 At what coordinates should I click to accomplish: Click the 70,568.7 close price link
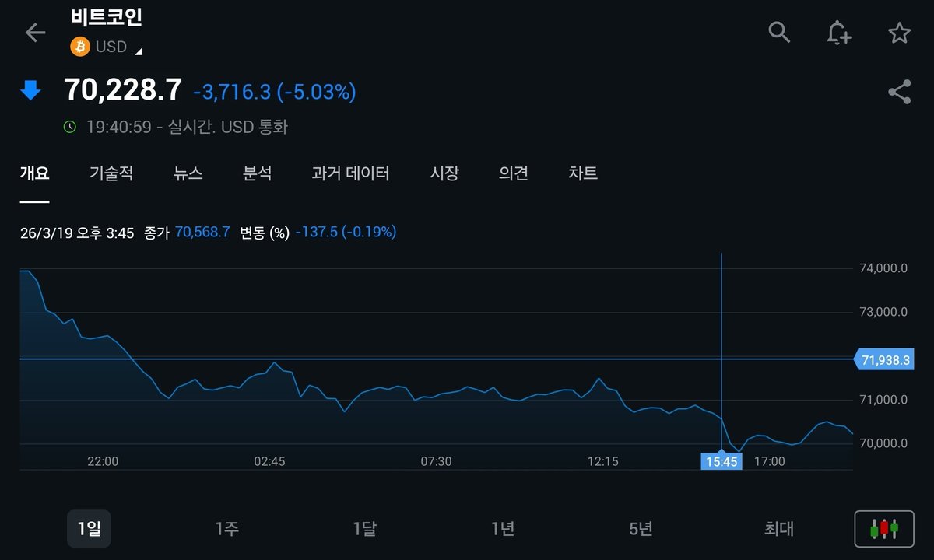[202, 232]
